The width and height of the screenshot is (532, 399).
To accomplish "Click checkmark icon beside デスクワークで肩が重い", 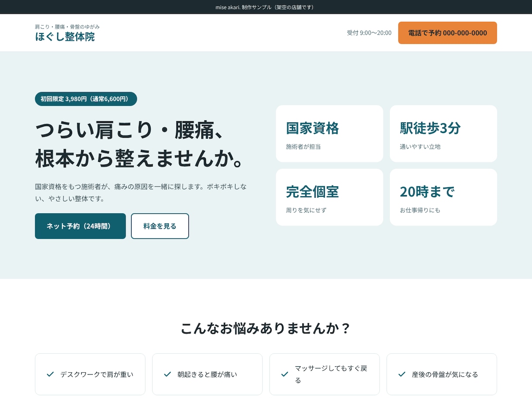I will (x=50, y=374).
